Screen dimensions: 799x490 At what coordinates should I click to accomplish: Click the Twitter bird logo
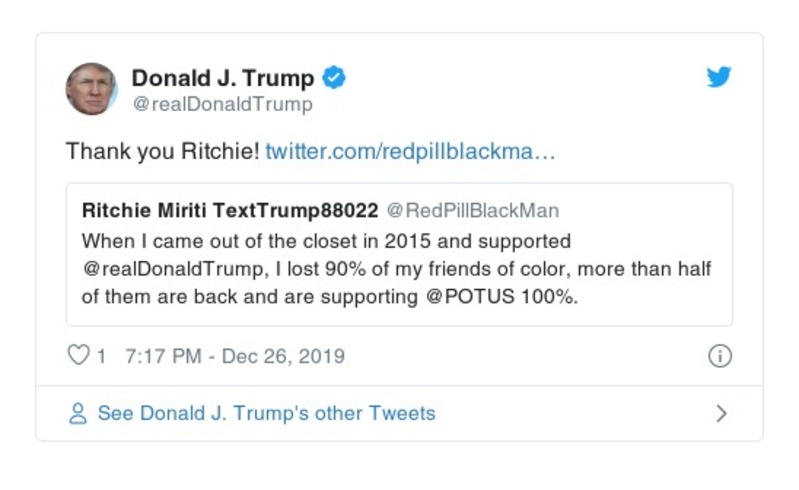pos(719,78)
